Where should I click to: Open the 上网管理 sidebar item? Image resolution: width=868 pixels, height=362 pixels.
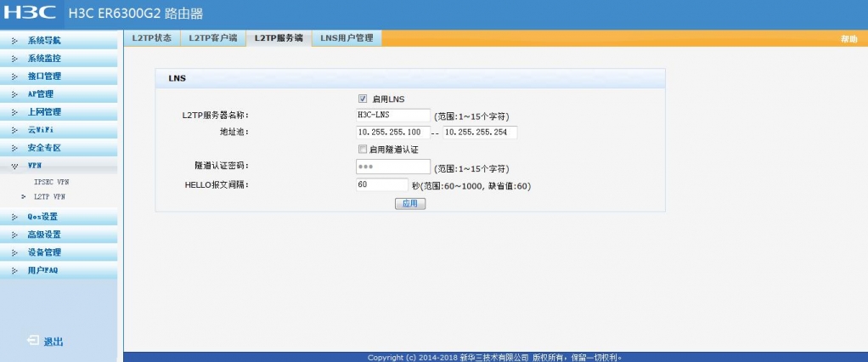[x=59, y=112]
